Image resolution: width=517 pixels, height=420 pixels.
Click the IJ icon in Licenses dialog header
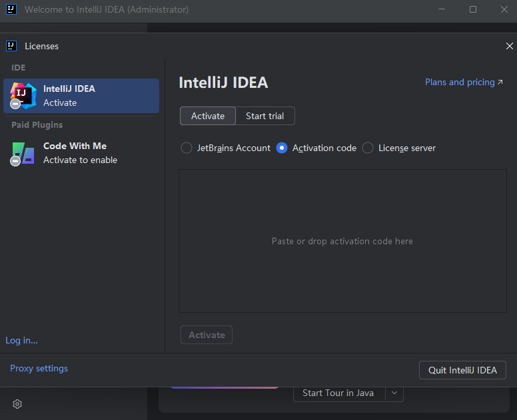(x=11, y=46)
